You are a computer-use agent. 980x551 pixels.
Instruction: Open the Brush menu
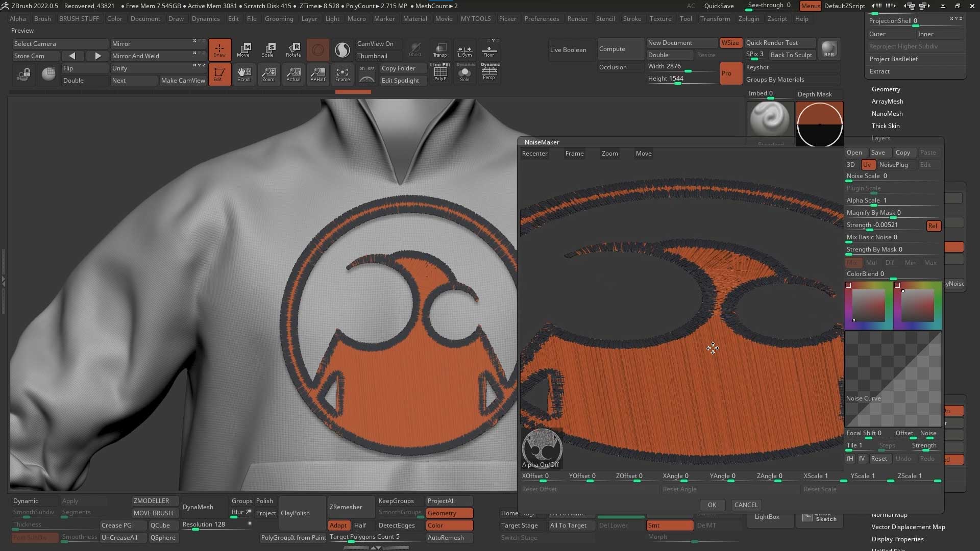click(42, 19)
